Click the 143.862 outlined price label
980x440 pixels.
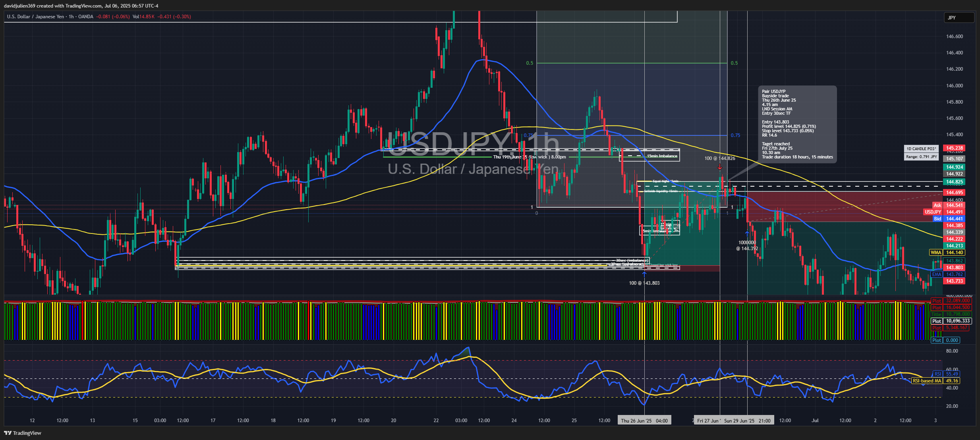[x=954, y=261]
